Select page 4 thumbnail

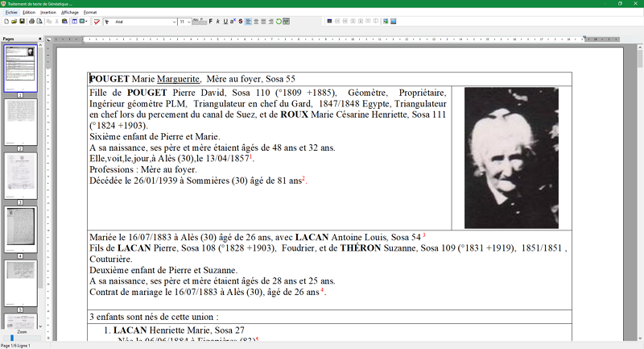click(21, 230)
